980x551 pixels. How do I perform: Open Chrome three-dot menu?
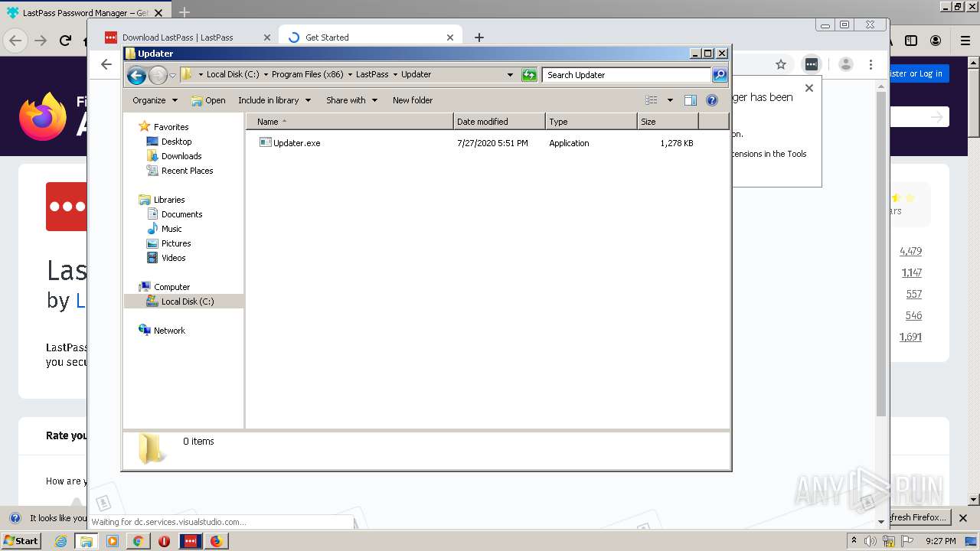(x=871, y=65)
